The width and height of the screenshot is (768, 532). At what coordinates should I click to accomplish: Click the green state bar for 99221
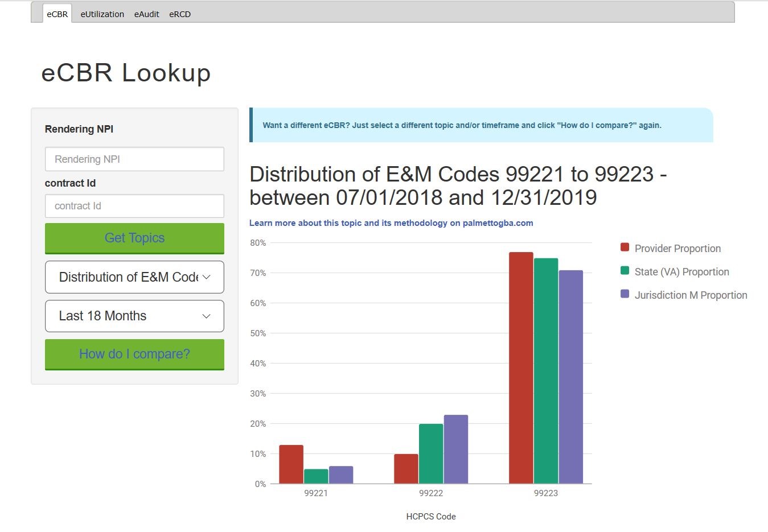[316, 476]
